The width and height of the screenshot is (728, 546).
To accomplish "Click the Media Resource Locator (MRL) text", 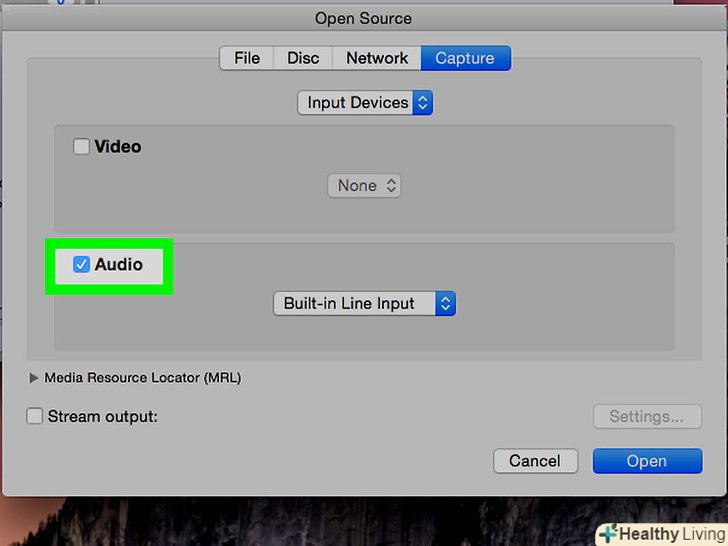I will click(x=143, y=378).
